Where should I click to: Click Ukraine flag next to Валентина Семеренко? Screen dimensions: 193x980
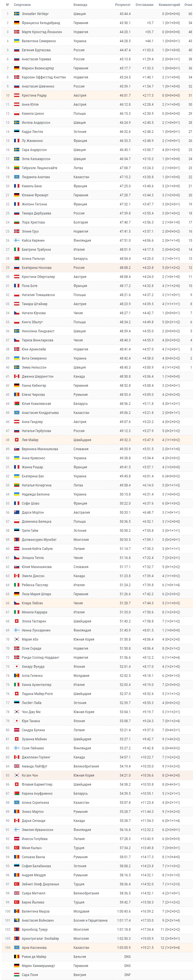pyautogui.click(x=17, y=41)
